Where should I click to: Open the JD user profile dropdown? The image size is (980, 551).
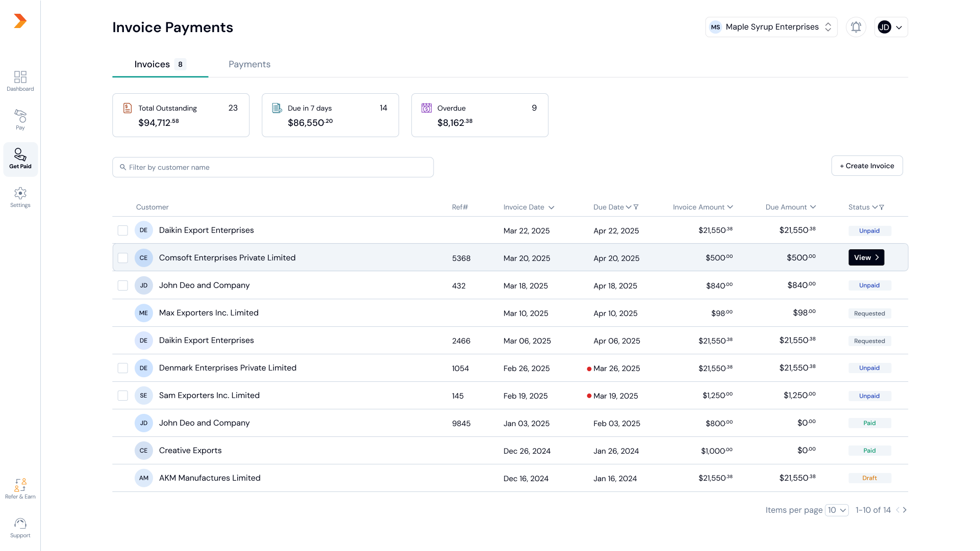point(891,27)
